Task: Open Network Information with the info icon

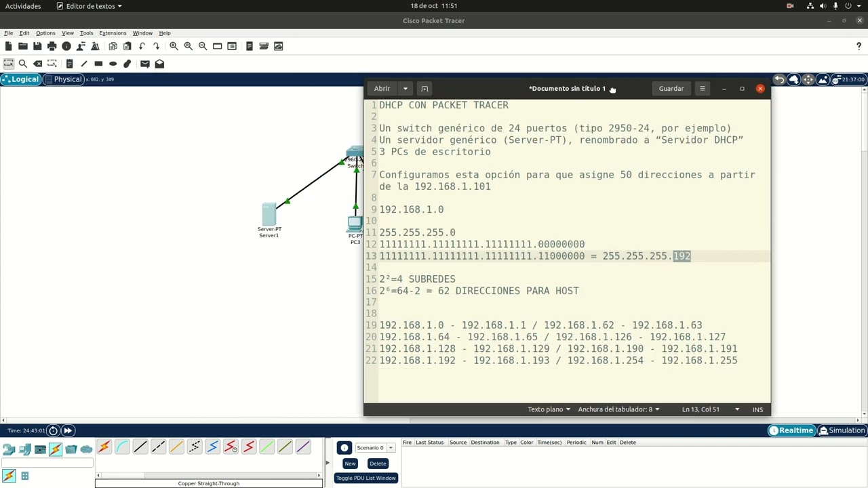Action: [x=66, y=46]
